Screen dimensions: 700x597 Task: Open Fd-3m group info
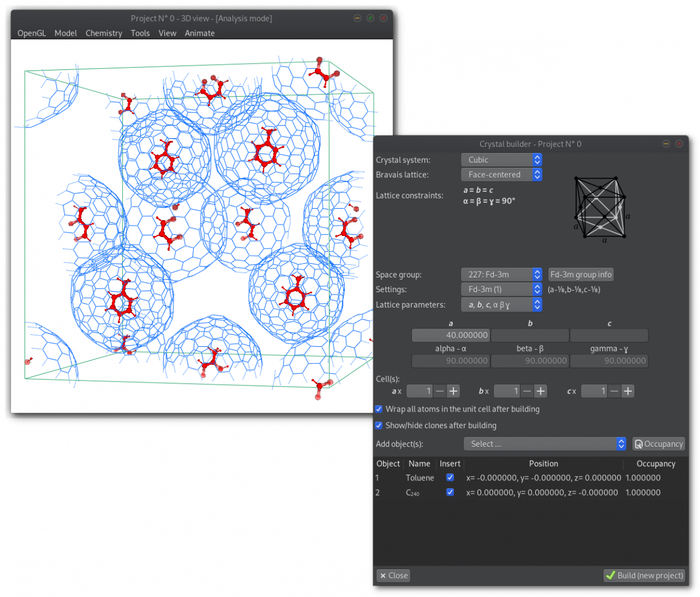pyautogui.click(x=581, y=275)
